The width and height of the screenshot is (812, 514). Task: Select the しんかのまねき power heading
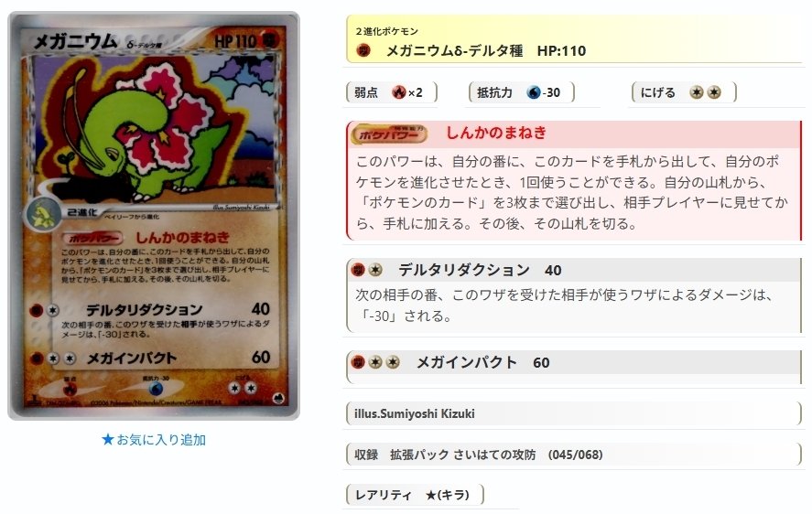tap(496, 133)
